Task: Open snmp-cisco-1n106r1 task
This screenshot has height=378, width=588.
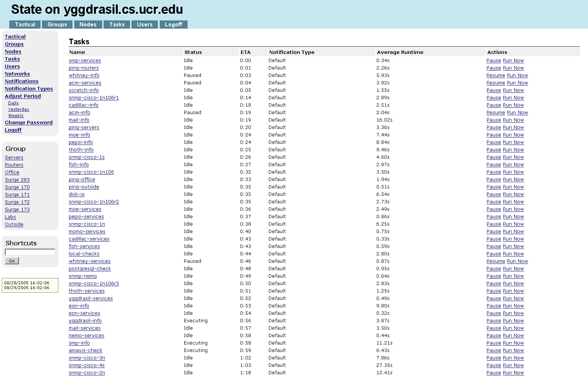Action: click(x=94, y=98)
